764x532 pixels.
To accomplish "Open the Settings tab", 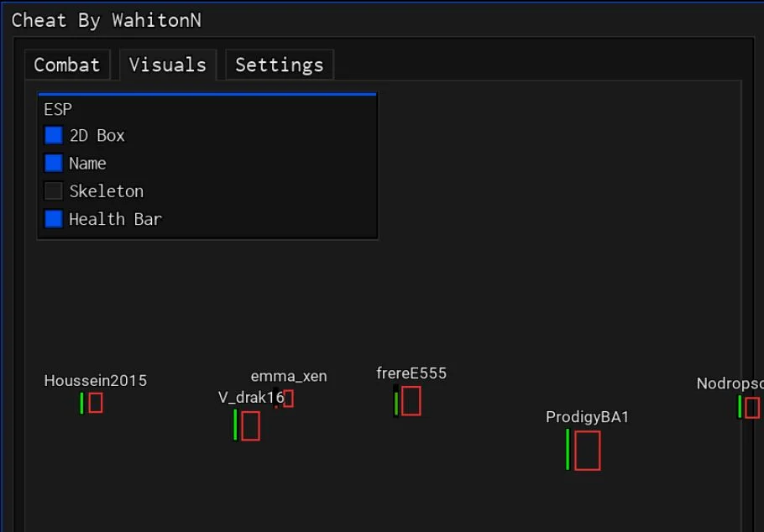I will (280, 65).
